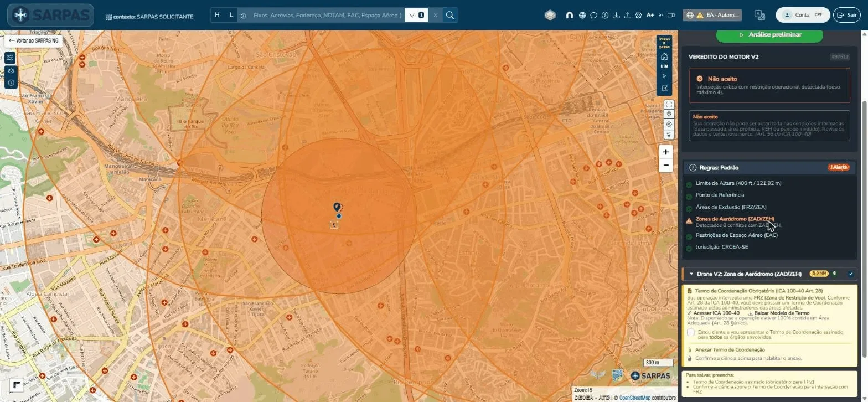Open the filters sliders icon on map left
Image resolution: width=868 pixels, height=402 pixels.
(11, 58)
